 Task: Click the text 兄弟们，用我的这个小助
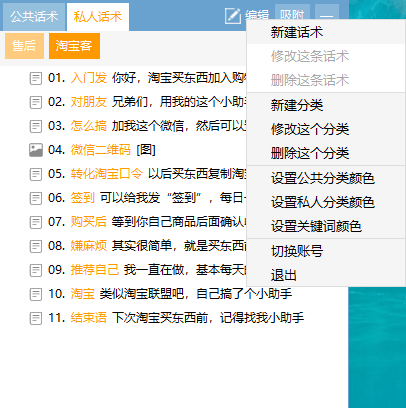pyautogui.click(x=179, y=102)
